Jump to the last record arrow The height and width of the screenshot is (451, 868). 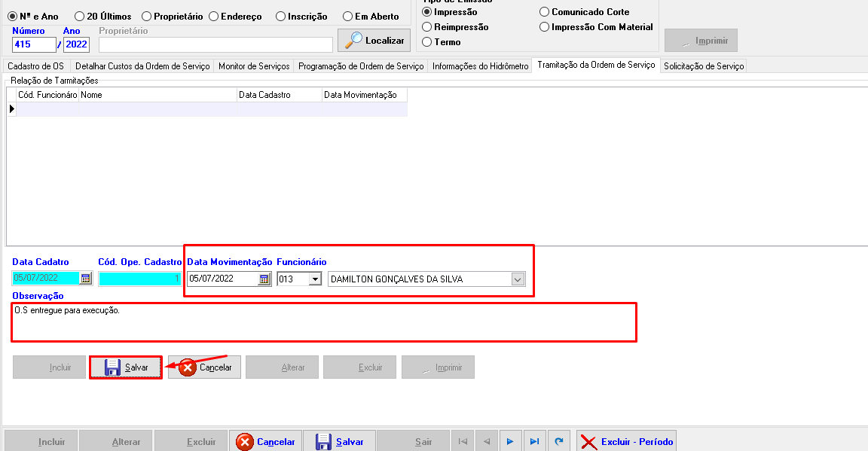coord(534,442)
